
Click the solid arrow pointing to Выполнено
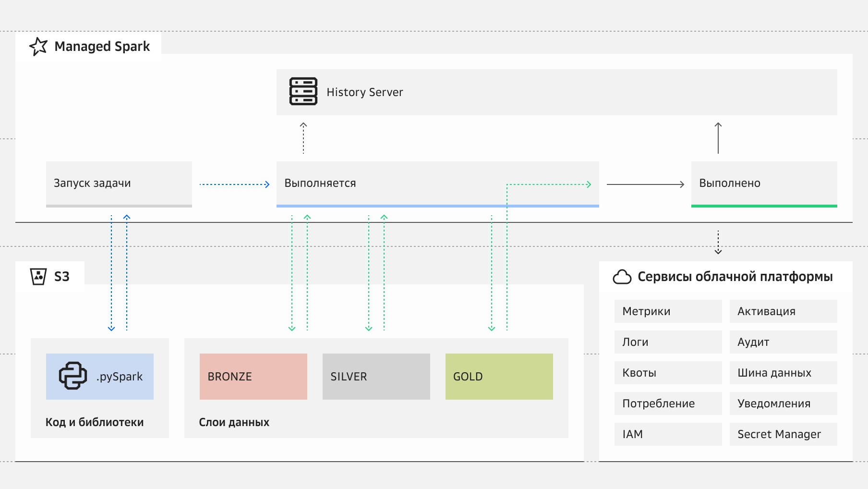[x=645, y=184]
